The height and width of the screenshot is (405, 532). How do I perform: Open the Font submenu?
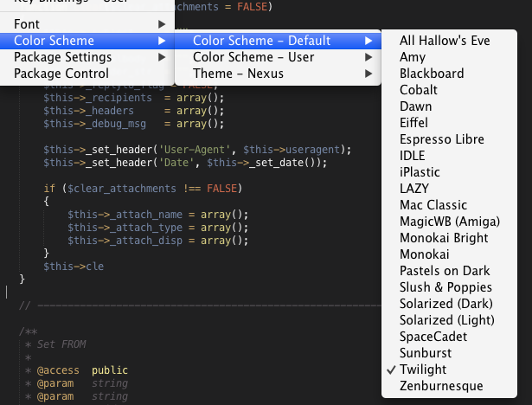pos(87,24)
